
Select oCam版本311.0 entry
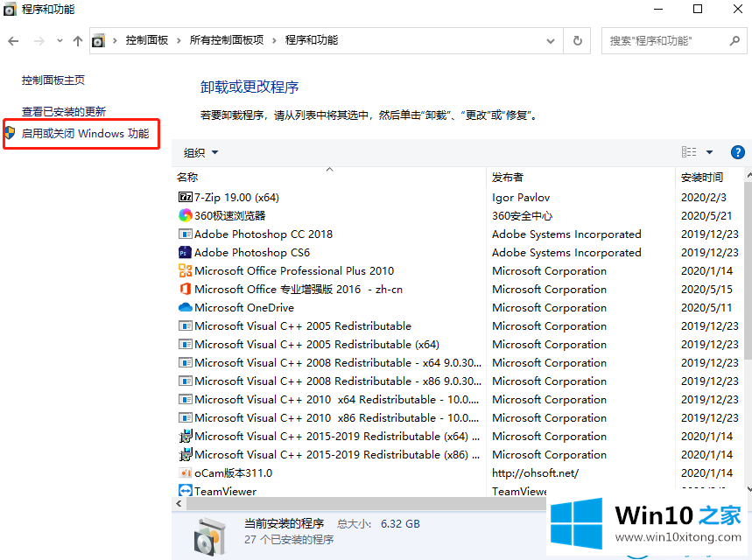pyautogui.click(x=233, y=472)
